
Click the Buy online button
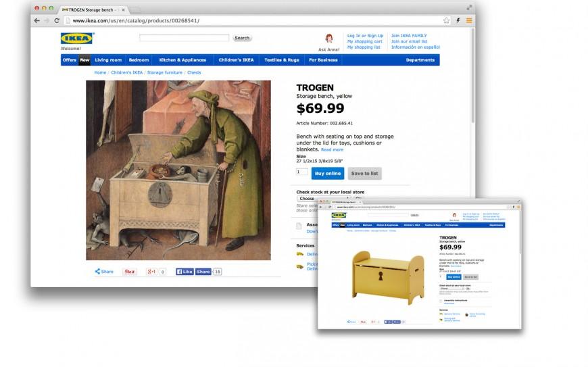coord(328,173)
